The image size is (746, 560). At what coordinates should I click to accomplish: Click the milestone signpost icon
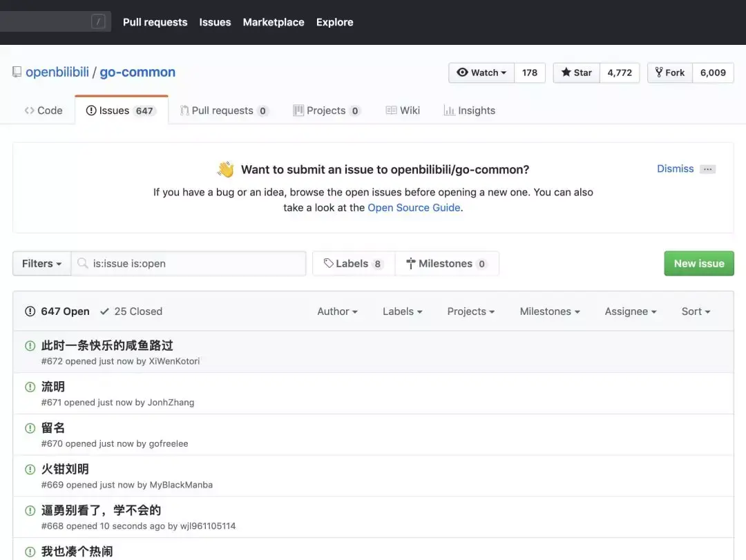pyautogui.click(x=410, y=263)
